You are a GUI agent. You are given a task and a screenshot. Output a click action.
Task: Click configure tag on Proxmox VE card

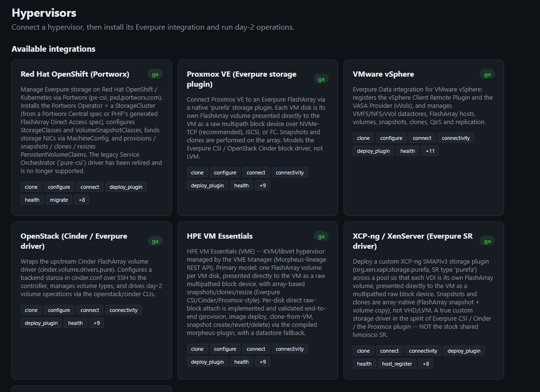225,172
